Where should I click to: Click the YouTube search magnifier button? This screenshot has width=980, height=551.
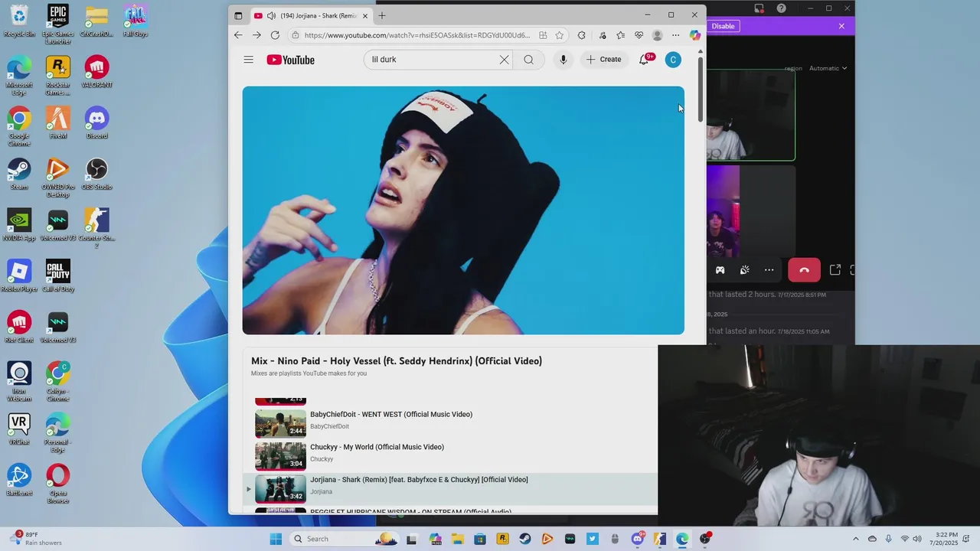pyautogui.click(x=528, y=60)
